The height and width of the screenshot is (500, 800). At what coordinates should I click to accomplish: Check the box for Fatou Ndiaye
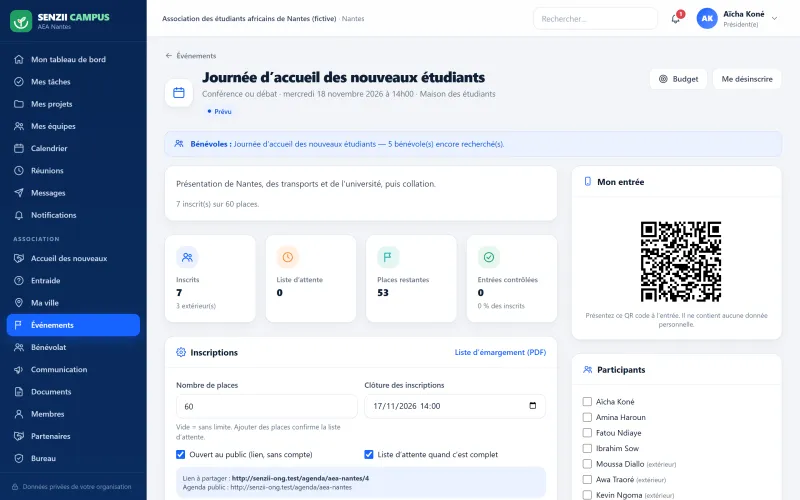(x=587, y=433)
